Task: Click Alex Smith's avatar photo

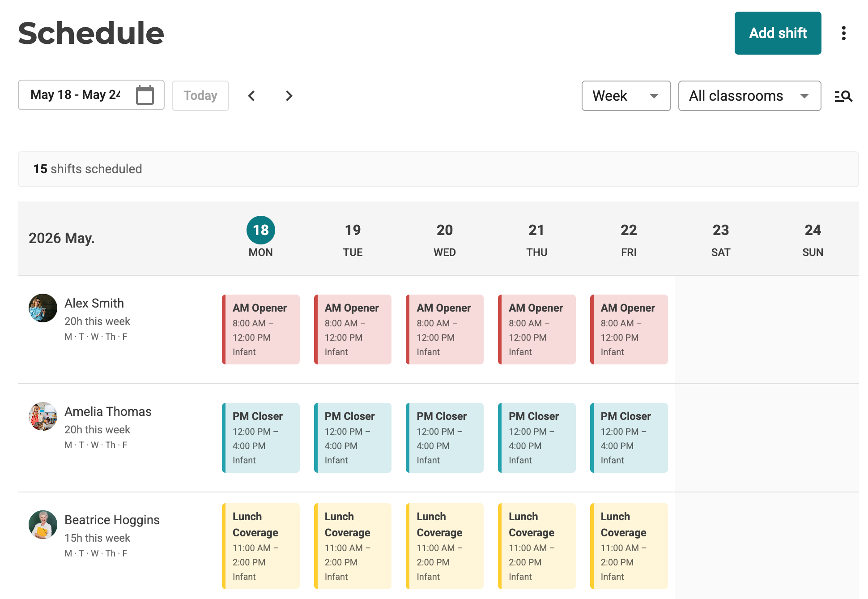Action: tap(43, 308)
